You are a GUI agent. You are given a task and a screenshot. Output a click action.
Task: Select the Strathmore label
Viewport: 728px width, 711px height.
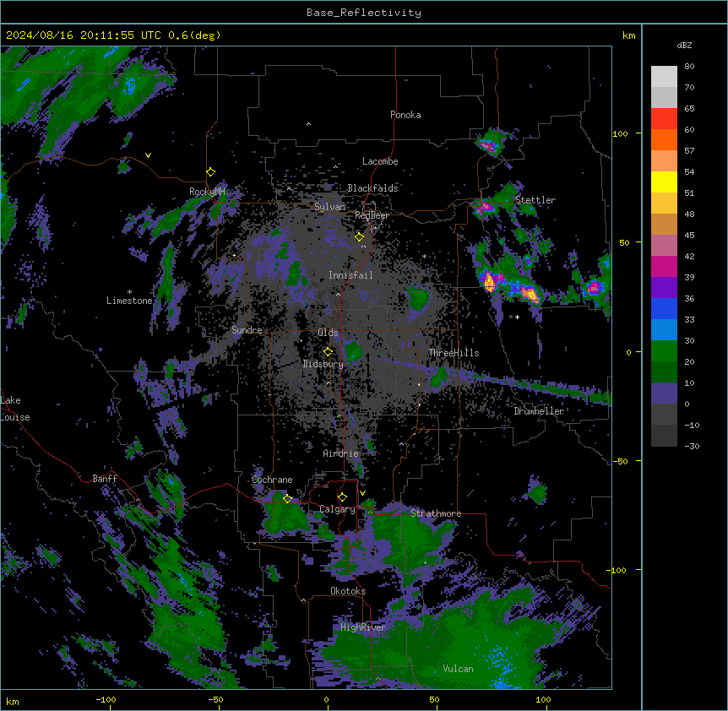tap(436, 513)
